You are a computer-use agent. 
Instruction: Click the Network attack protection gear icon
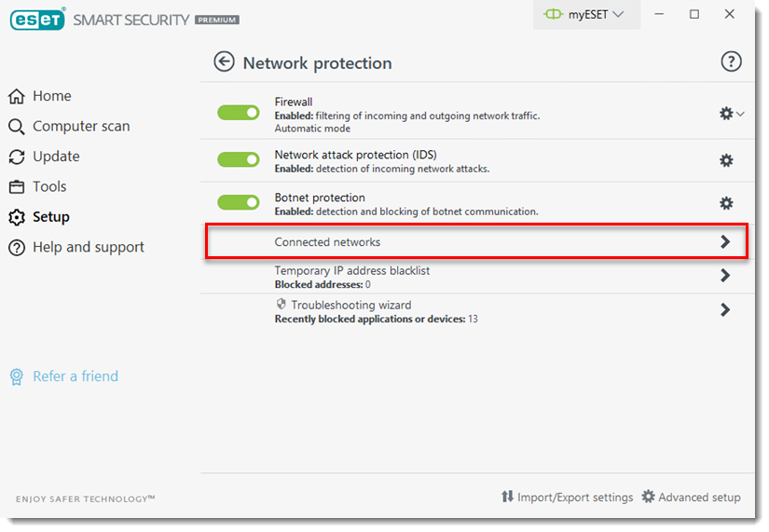tap(726, 160)
